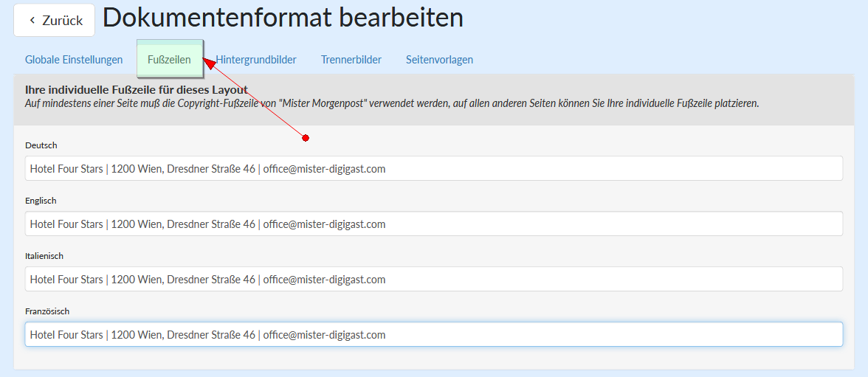Click the red dot annotation marker
The width and height of the screenshot is (868, 377).
[306, 138]
